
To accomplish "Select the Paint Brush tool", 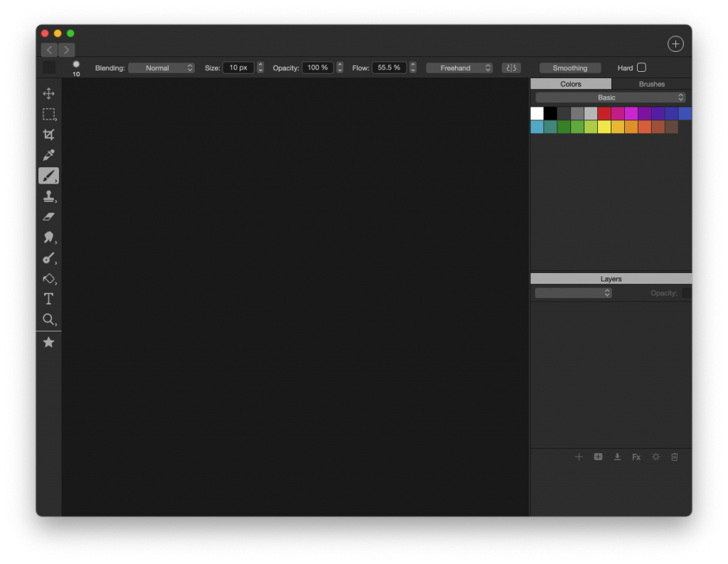I will (x=49, y=176).
